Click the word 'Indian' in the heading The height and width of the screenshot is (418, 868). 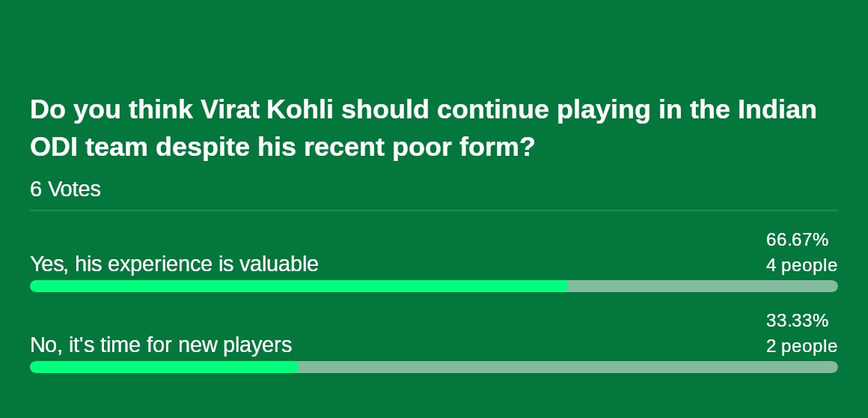click(777, 110)
